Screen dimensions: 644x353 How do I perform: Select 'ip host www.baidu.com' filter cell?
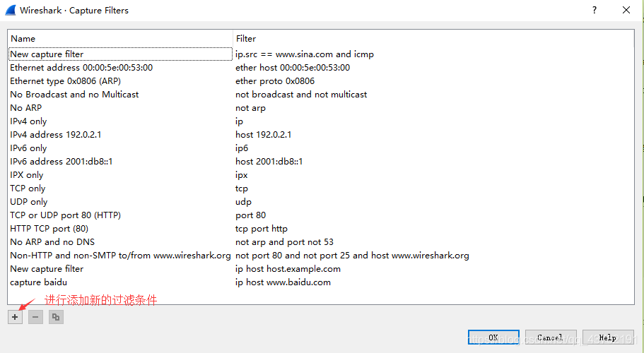tap(283, 282)
